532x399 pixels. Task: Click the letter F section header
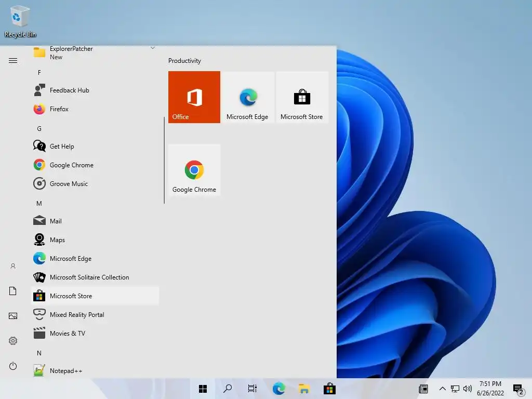(39, 73)
